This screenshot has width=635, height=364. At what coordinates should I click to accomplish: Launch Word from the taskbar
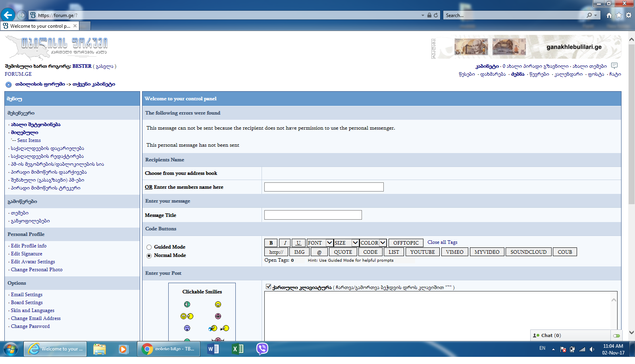[x=213, y=349]
